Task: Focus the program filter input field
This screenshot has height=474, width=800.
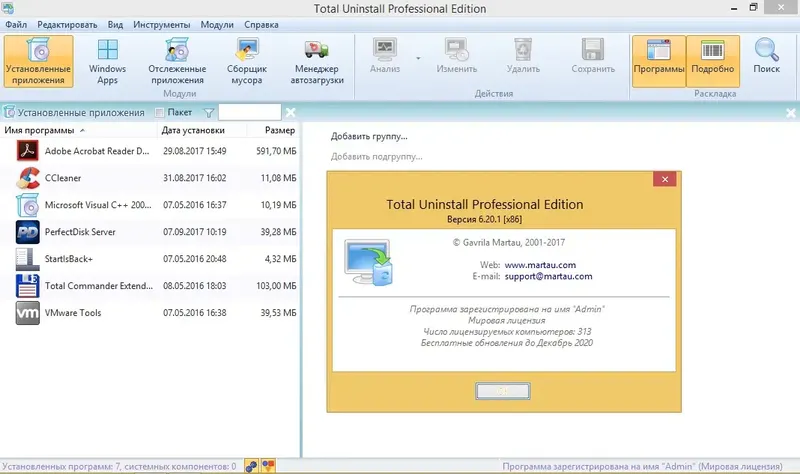Action: tap(249, 112)
